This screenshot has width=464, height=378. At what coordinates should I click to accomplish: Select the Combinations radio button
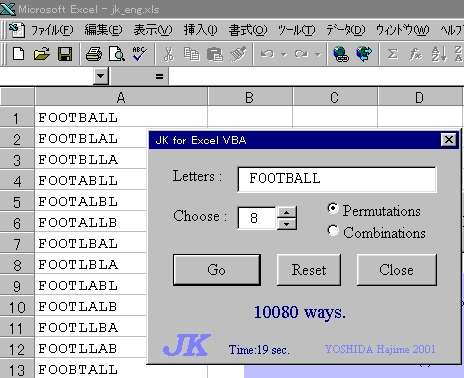pos(333,231)
